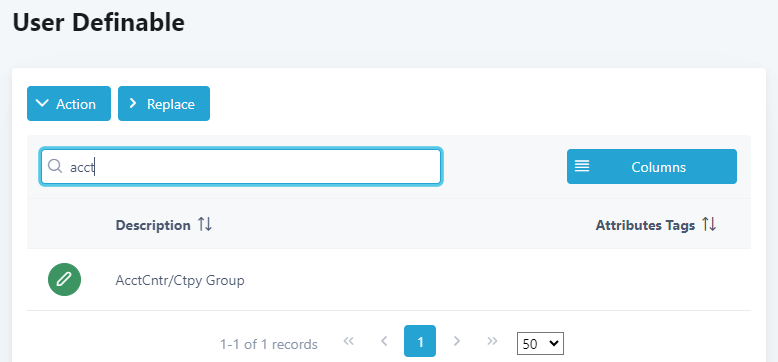778x362 pixels.
Task: Sort by Description using its arrows icon
Action: tap(205, 225)
